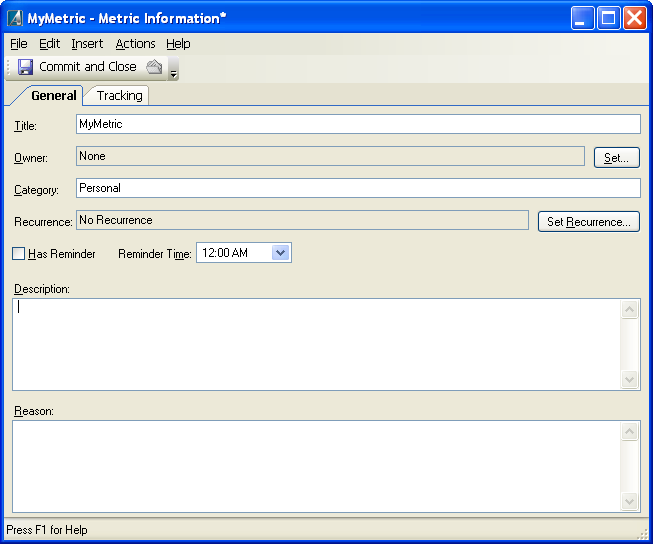Open the Actions menu
Screen dimensions: 653x544
coord(135,44)
